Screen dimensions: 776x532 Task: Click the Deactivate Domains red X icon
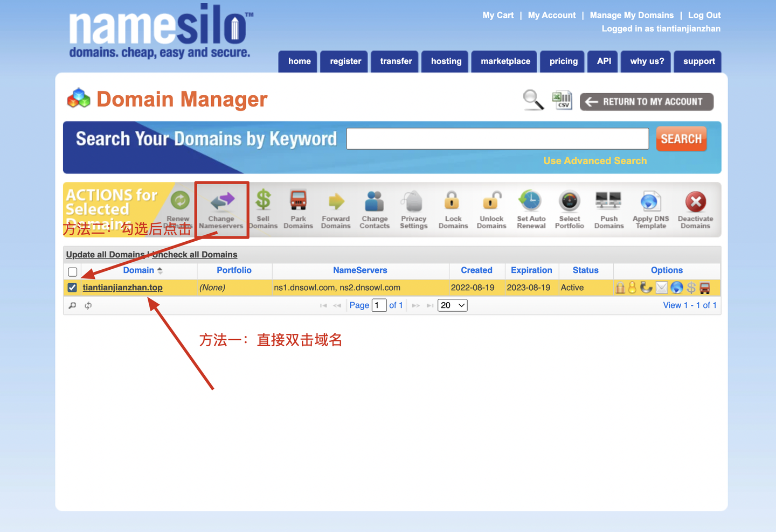pos(696,202)
